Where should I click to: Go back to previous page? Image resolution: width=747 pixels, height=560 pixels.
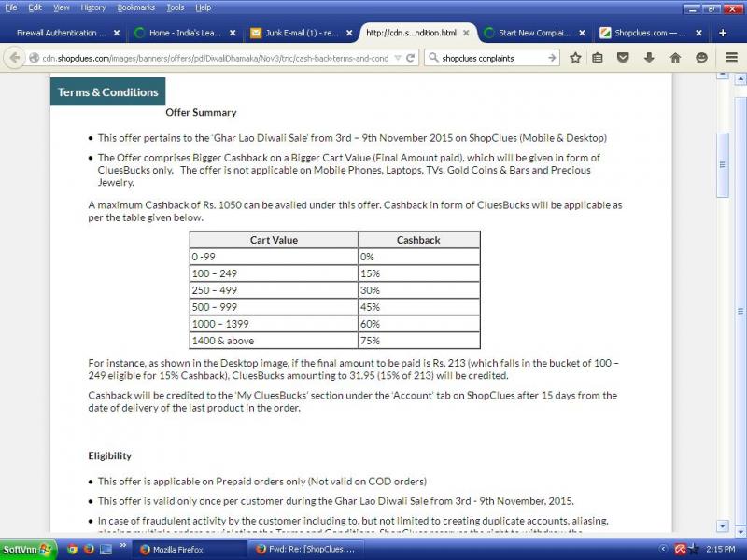tap(15, 58)
